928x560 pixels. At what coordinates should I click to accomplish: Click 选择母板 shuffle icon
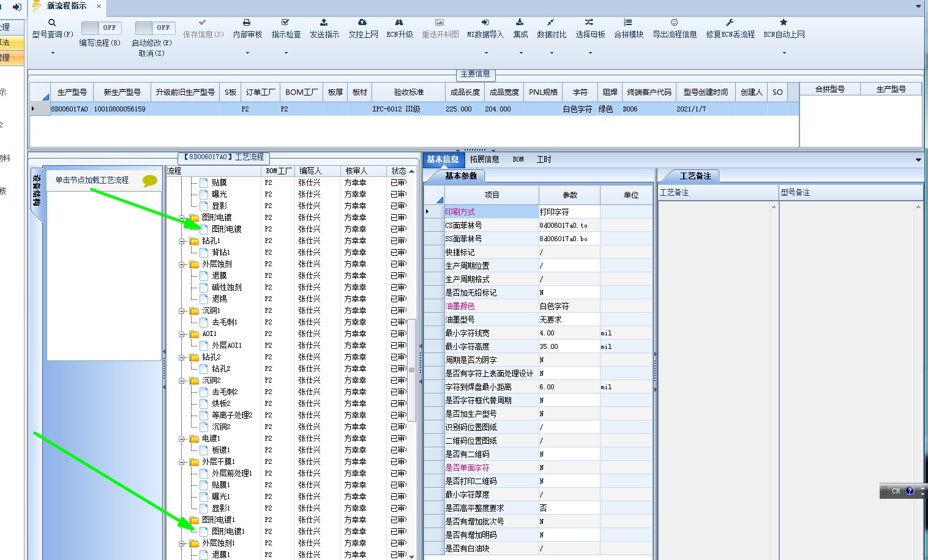[589, 22]
